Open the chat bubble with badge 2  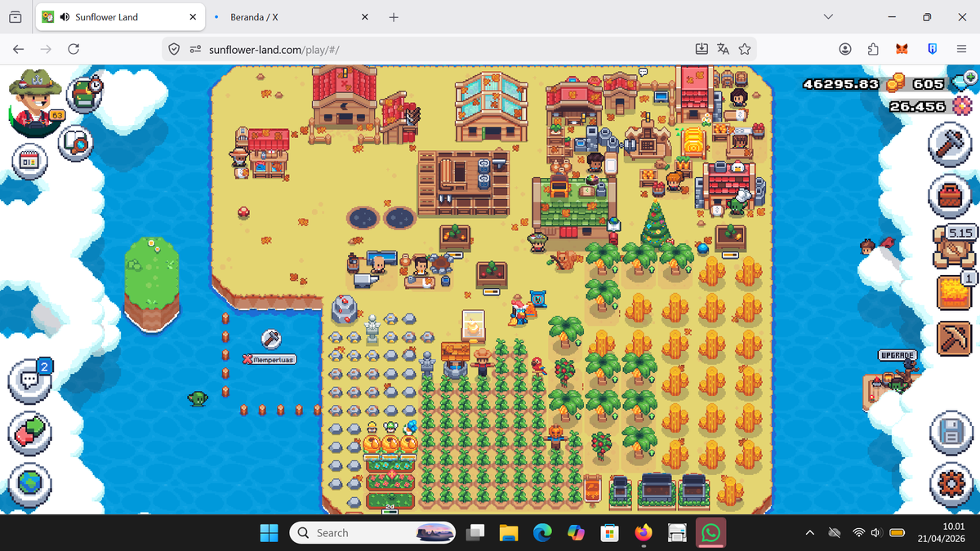[x=30, y=380]
